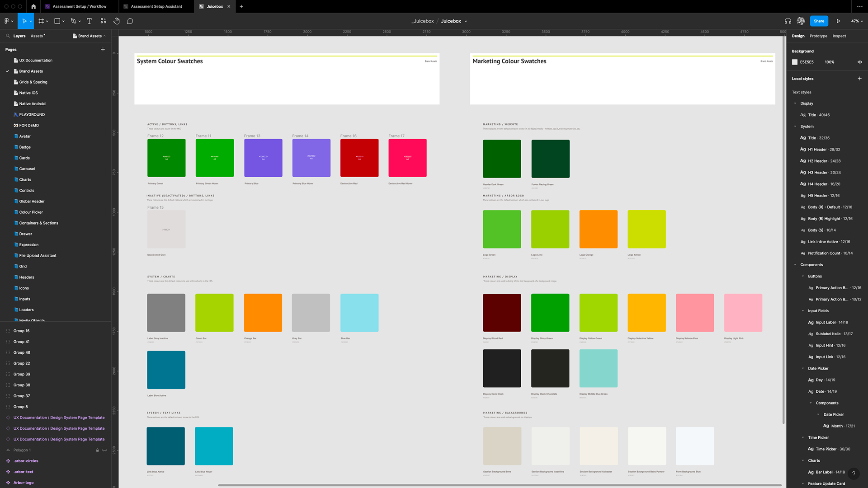
Task: Collapse the Display text styles group
Action: pyautogui.click(x=795, y=103)
